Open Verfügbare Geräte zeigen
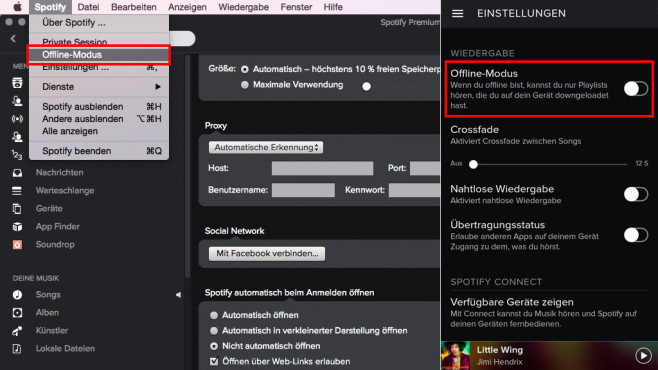The width and height of the screenshot is (658, 370). 549,313
